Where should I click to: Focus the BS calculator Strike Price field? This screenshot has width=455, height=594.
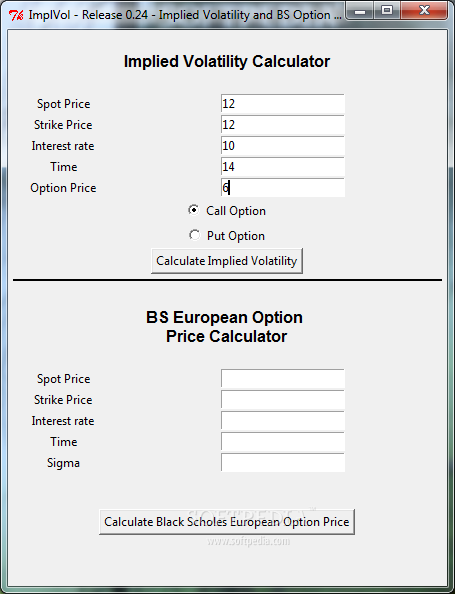tap(283, 400)
